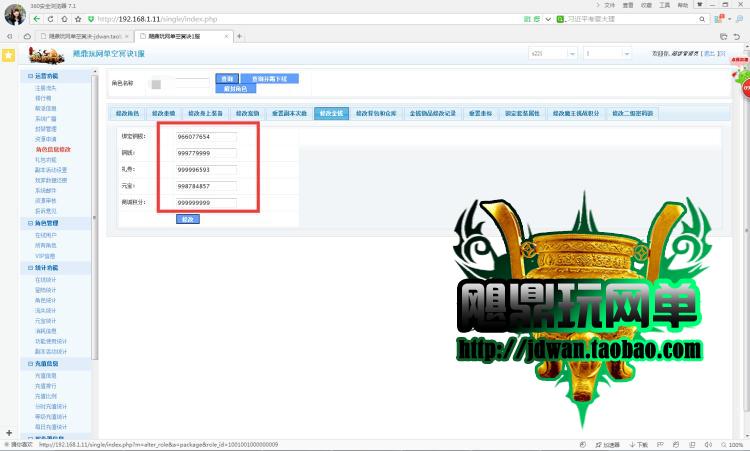Select the 金钱物品修改记录 tab
750x451 pixels.
[x=432, y=113]
